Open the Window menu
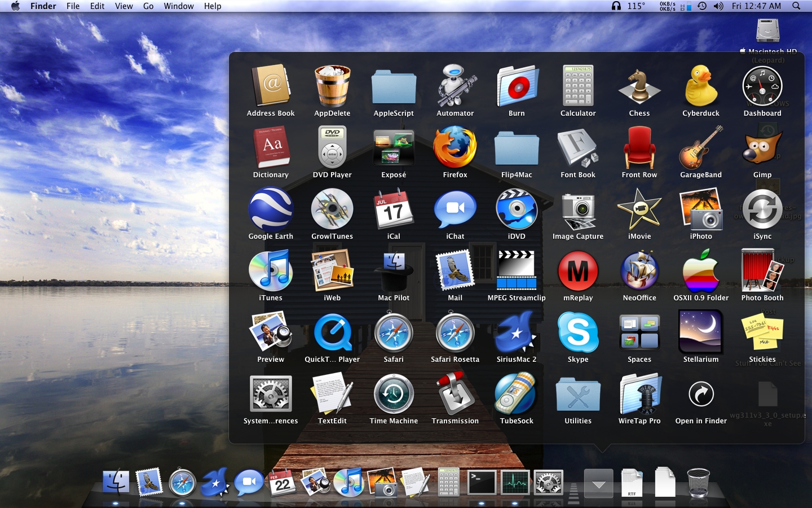This screenshot has width=812, height=508. click(179, 6)
